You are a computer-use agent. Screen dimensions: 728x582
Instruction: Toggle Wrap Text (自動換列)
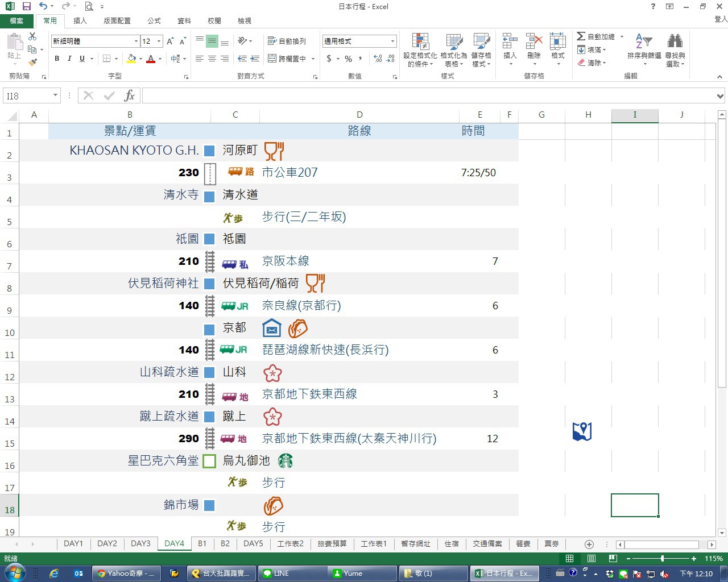[287, 41]
